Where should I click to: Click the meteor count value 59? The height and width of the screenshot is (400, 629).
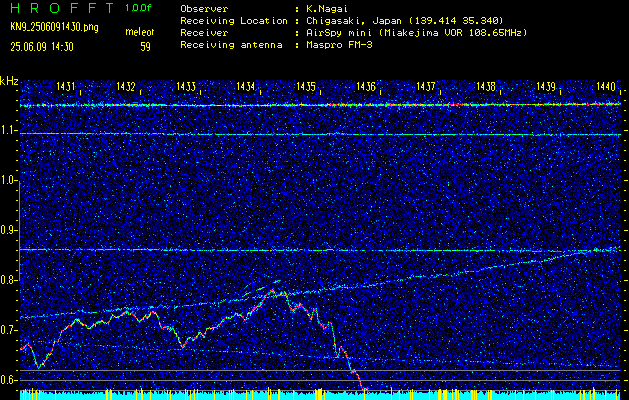[145, 47]
